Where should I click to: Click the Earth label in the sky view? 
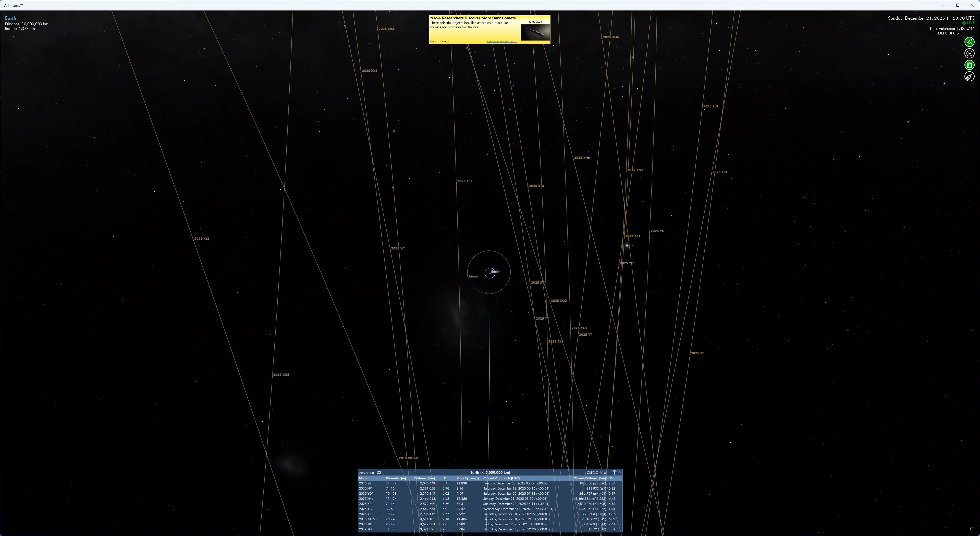coord(495,272)
